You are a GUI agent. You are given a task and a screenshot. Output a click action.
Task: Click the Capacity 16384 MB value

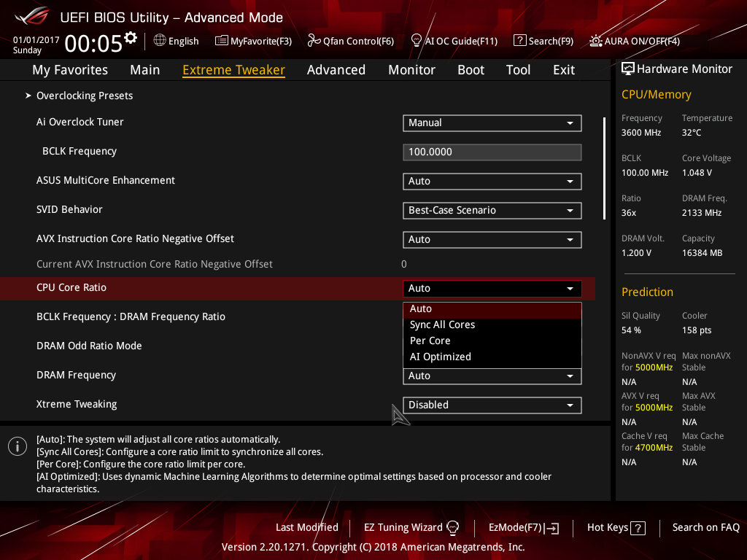[702, 253]
